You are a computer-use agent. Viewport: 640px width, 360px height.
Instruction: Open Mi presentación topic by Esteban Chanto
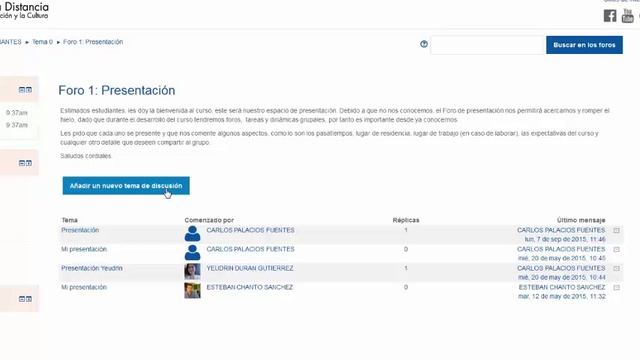coord(84,287)
